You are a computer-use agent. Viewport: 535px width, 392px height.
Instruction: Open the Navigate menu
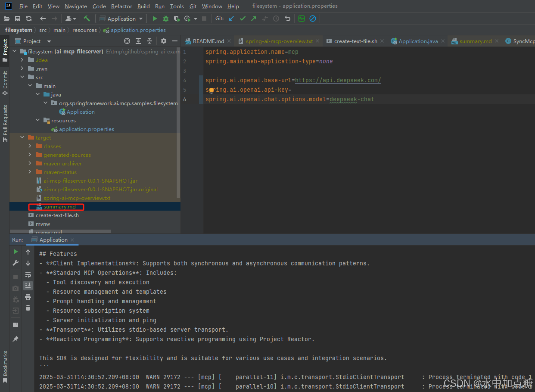coord(76,6)
